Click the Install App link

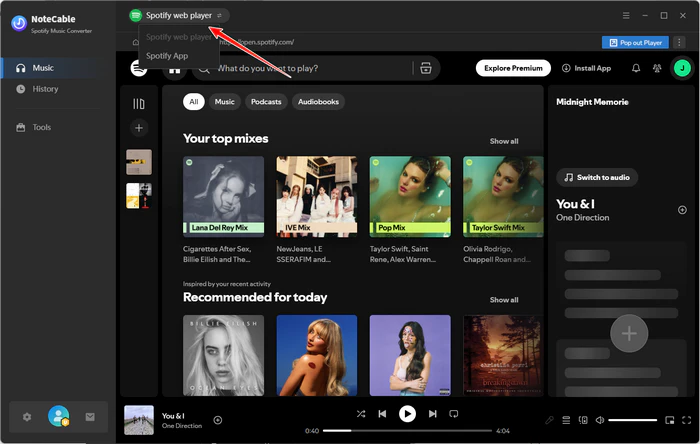[x=586, y=68]
